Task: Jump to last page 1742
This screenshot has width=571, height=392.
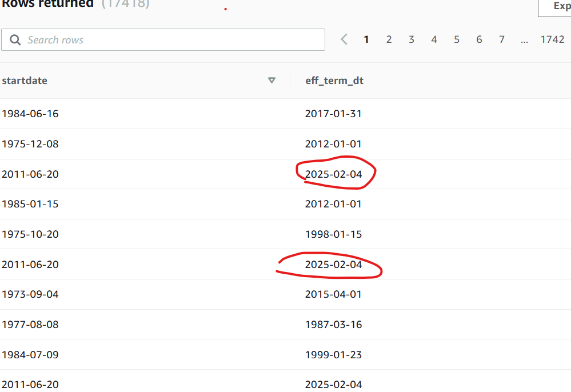Action: click(552, 39)
